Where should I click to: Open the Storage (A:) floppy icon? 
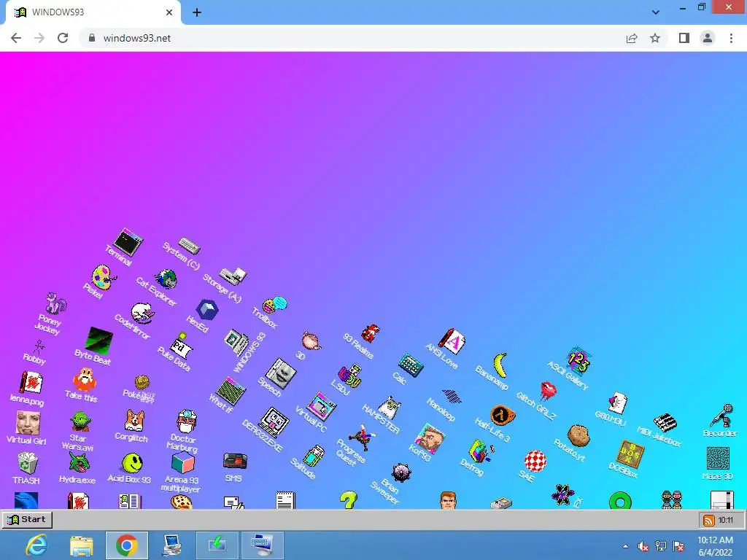pyautogui.click(x=233, y=276)
